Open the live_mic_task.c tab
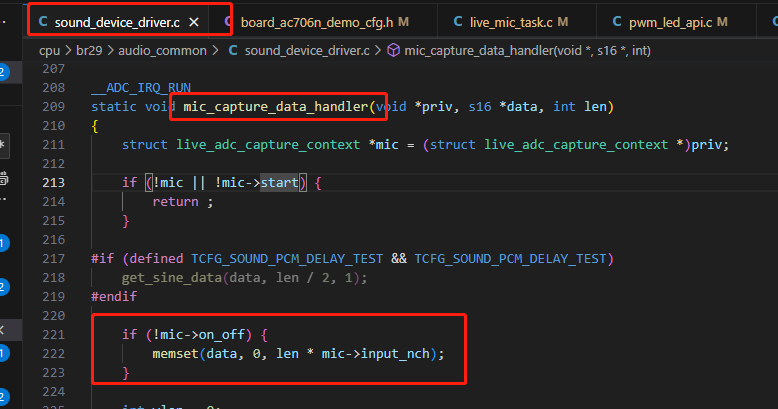Viewport: 778px width, 409px height. pyautogui.click(x=511, y=22)
